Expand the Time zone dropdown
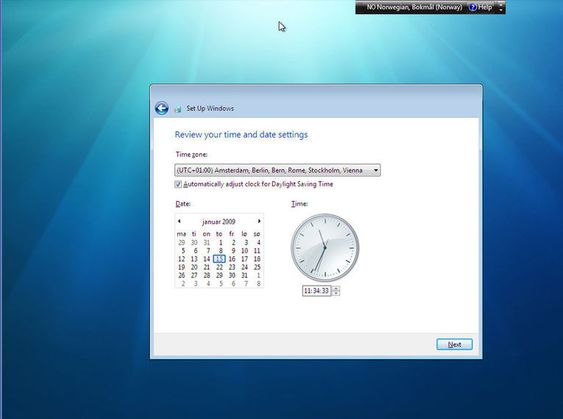 click(278, 170)
